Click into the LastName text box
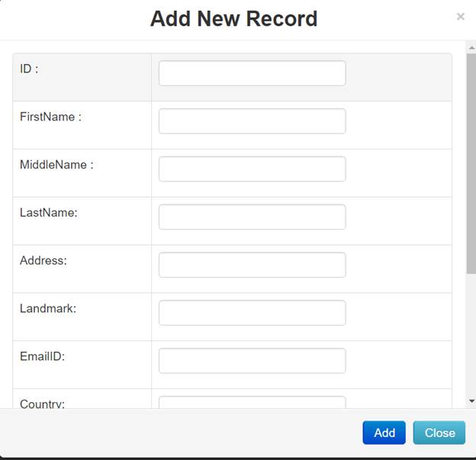The width and height of the screenshot is (476, 460). pos(252,217)
